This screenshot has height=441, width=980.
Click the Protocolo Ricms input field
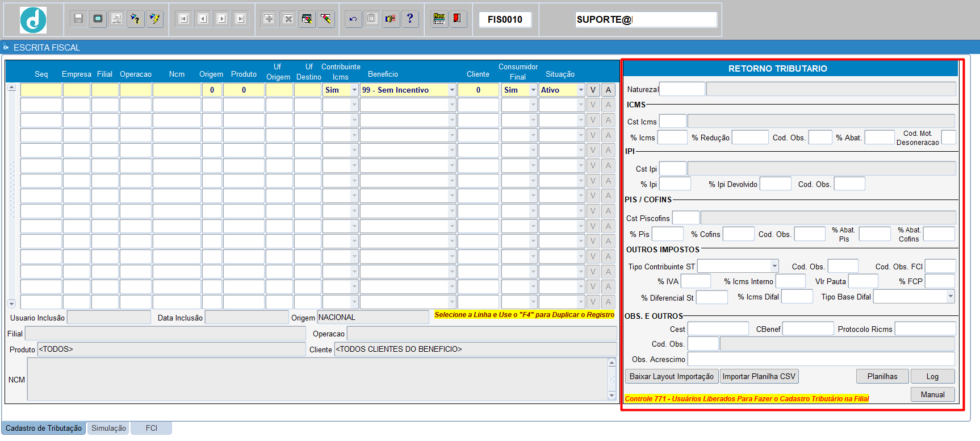pos(925,328)
